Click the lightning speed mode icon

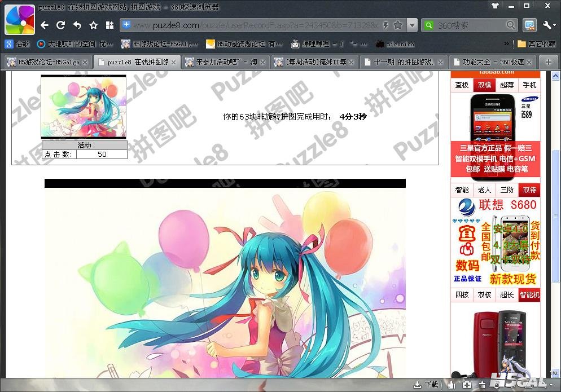point(385,25)
